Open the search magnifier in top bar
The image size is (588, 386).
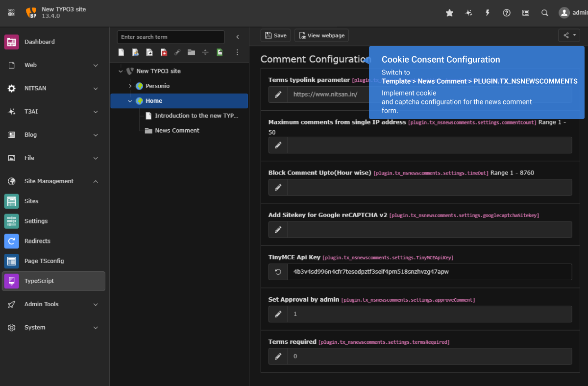(x=544, y=13)
